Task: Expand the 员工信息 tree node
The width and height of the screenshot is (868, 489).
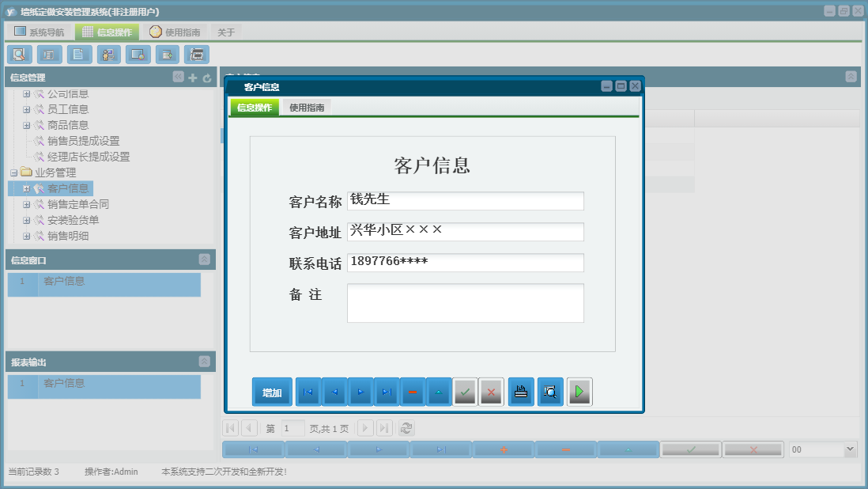Action: pyautogui.click(x=26, y=110)
